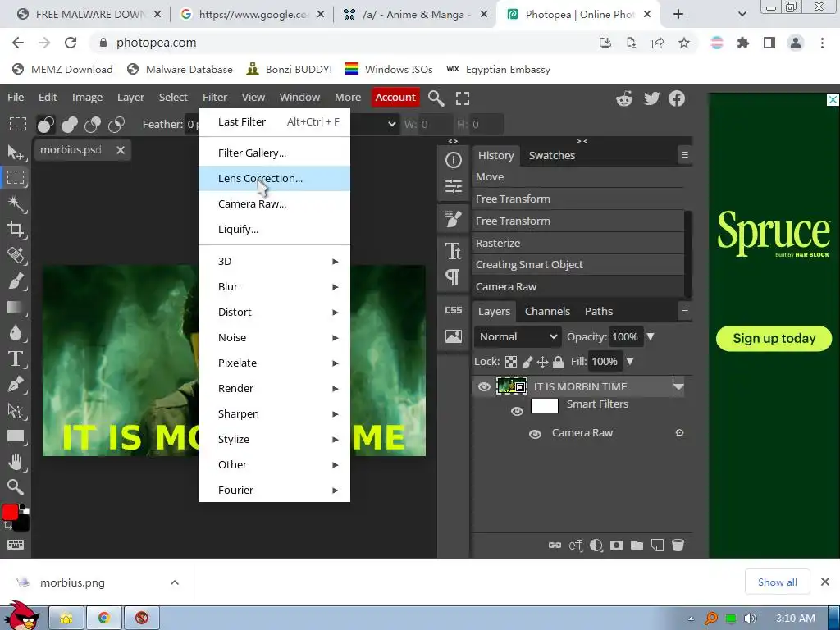The width and height of the screenshot is (840, 630).
Task: Toggle lock transparent pixels
Action: coord(511,362)
